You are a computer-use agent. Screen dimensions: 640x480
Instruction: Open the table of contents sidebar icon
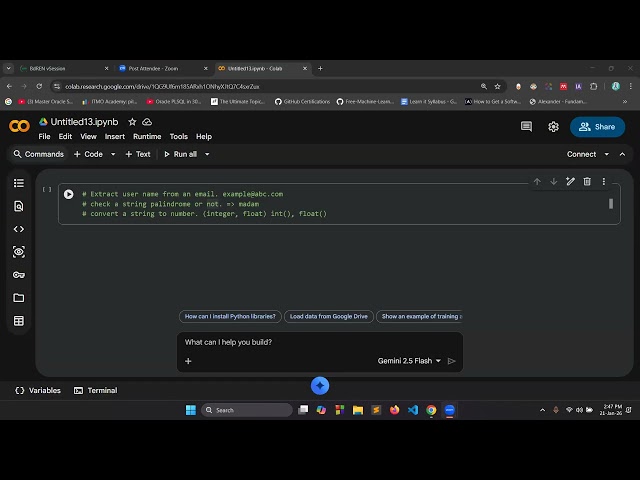click(19, 183)
